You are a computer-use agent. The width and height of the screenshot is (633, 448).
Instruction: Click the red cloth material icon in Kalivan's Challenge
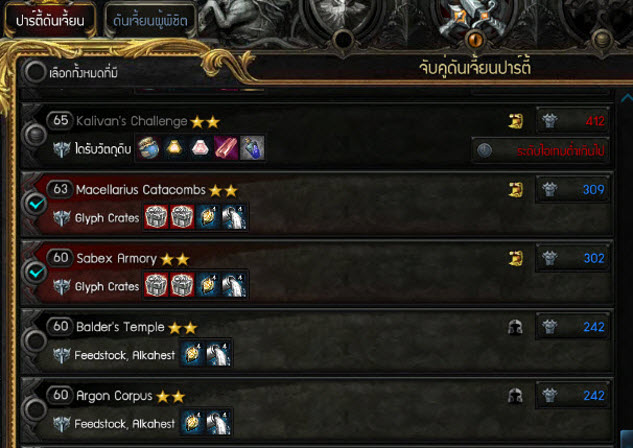(226, 148)
